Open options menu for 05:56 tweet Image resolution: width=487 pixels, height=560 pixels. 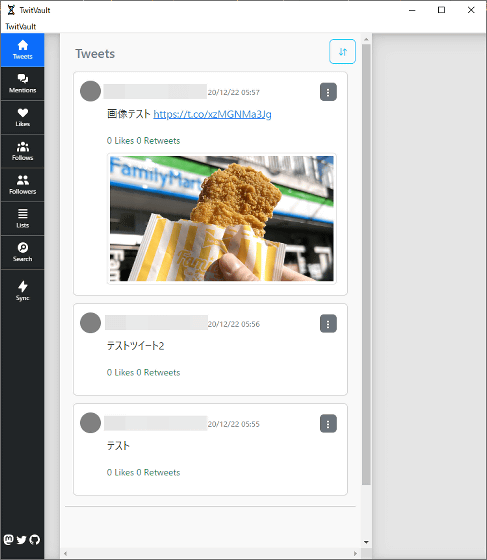coord(328,324)
